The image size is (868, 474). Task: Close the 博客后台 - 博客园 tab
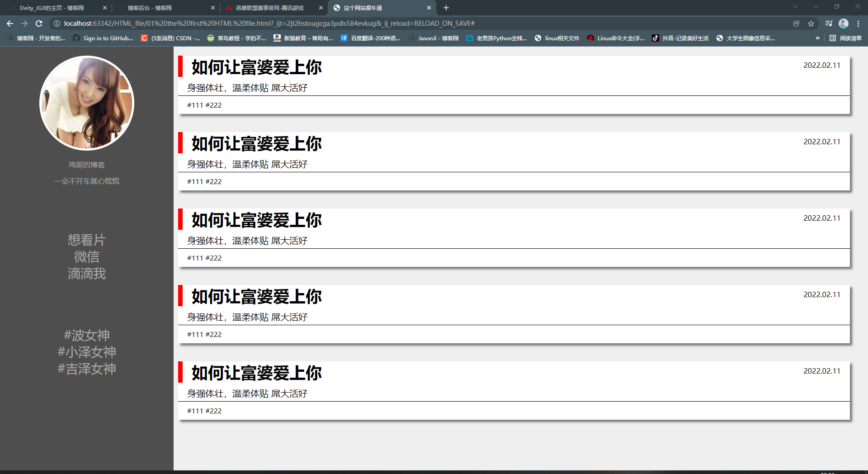click(x=213, y=8)
